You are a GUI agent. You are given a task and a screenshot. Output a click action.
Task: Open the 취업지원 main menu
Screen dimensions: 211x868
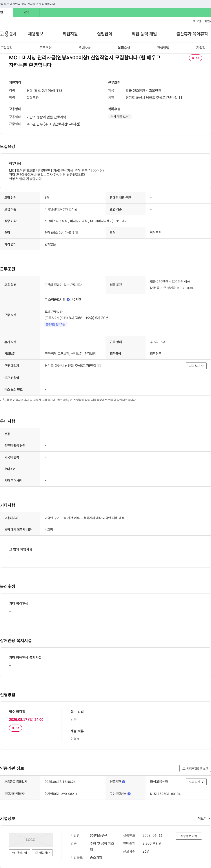70,34
